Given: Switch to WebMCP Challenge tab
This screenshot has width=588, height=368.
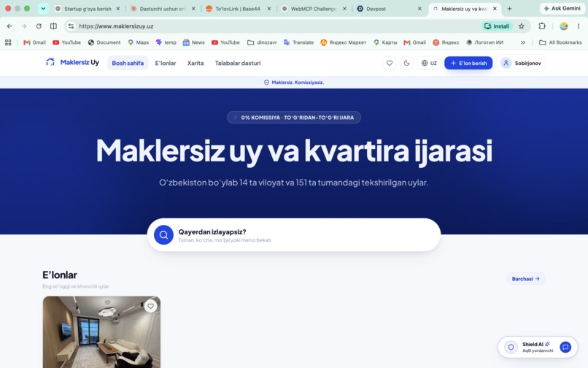Looking at the screenshot, I should point(314,9).
